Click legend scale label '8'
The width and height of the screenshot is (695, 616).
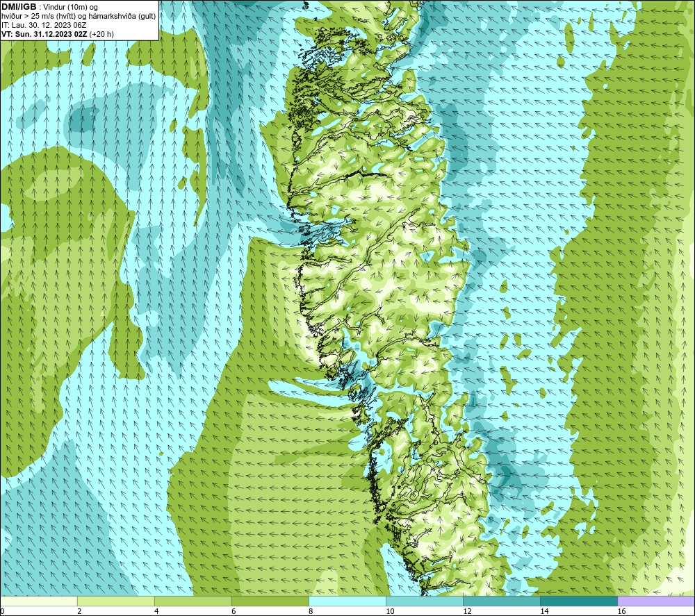pyautogui.click(x=311, y=612)
